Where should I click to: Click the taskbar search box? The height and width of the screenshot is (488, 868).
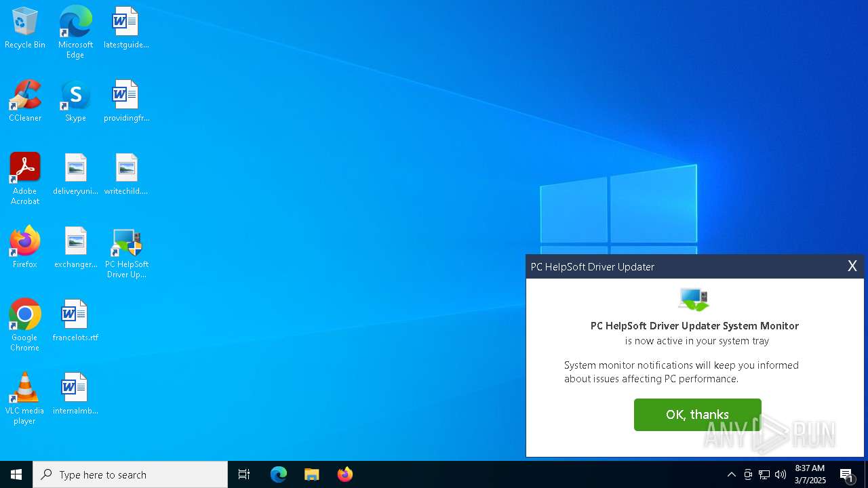[x=130, y=474]
